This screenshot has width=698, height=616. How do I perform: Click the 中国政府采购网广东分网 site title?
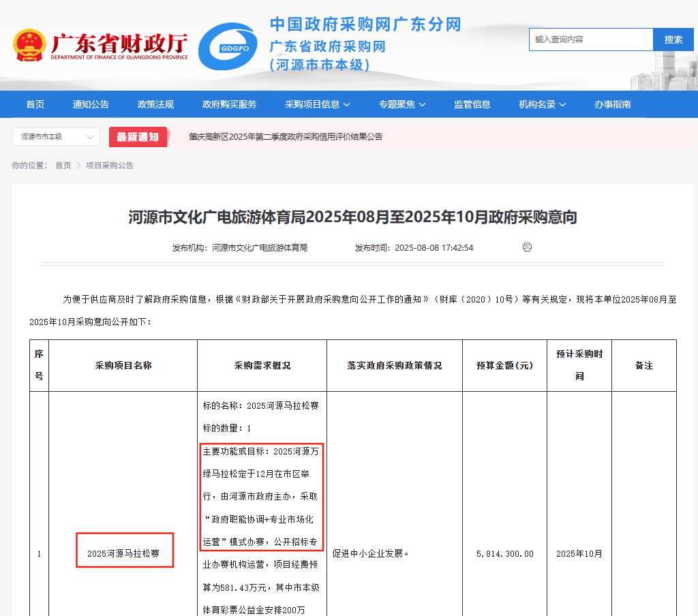pos(365,25)
